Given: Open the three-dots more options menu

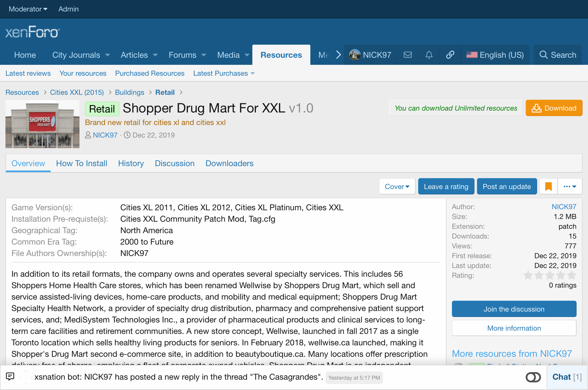Looking at the screenshot, I should 570,187.
